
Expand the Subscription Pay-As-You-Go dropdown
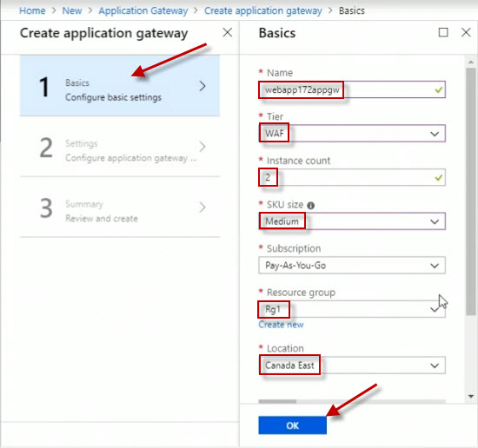tap(352, 266)
